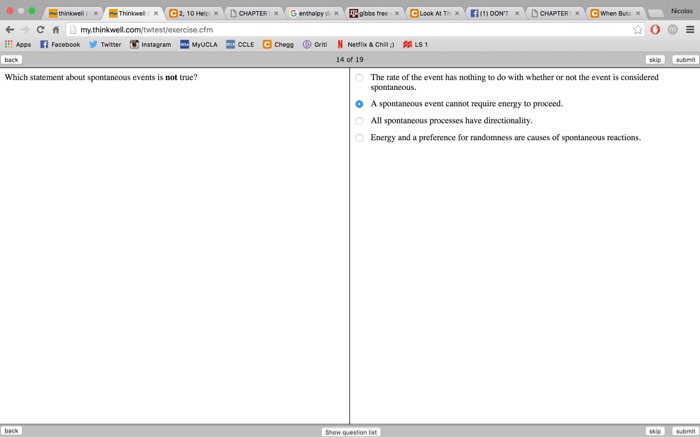Viewport: 700px width, 438px height.
Task: Click the top 'back' button
Action: tap(11, 60)
